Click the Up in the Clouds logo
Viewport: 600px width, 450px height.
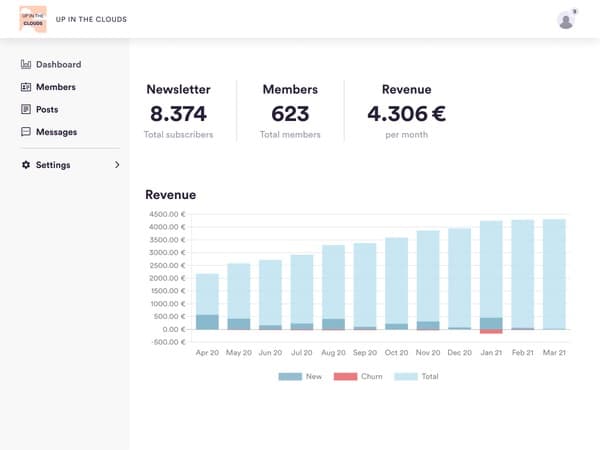click(33, 19)
